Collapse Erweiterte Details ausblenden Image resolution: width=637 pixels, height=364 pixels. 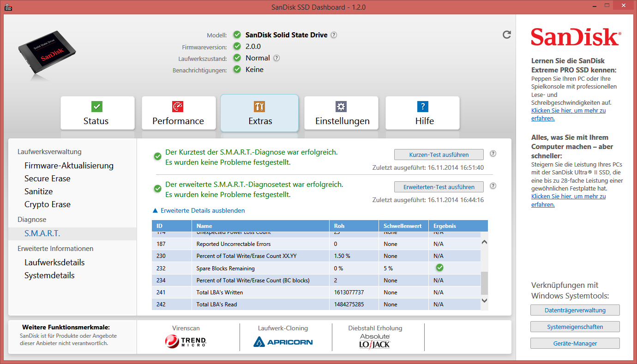[x=198, y=210]
